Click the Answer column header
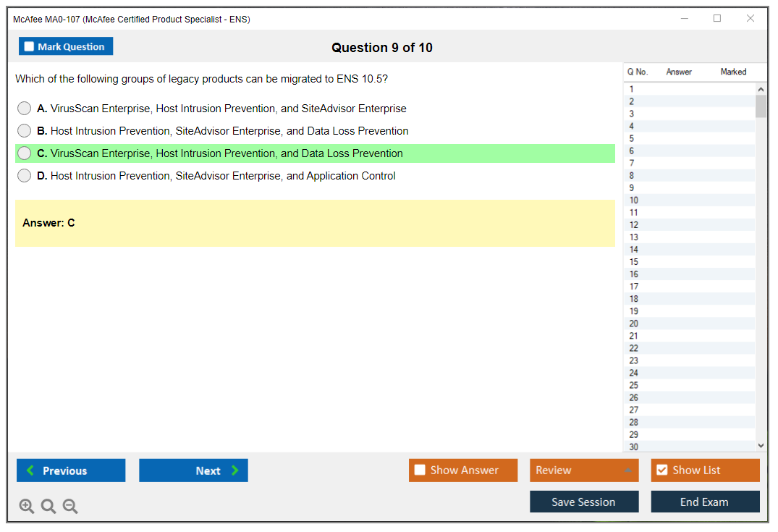778x532 pixels. (x=679, y=72)
